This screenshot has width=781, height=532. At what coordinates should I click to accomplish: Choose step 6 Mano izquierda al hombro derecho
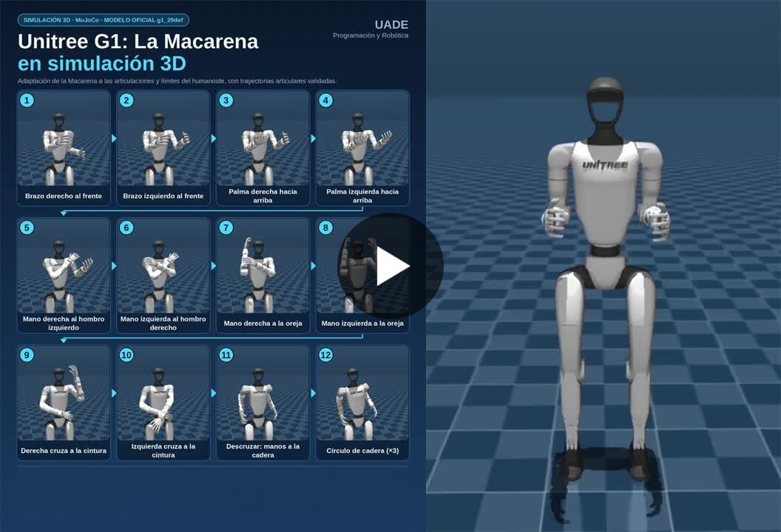tap(163, 275)
